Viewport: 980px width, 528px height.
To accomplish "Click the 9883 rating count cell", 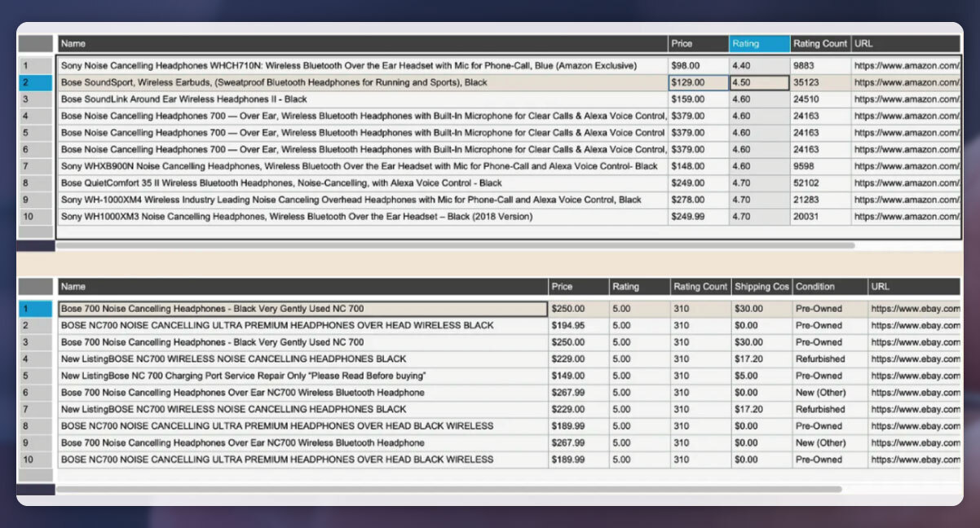I will tap(821, 66).
